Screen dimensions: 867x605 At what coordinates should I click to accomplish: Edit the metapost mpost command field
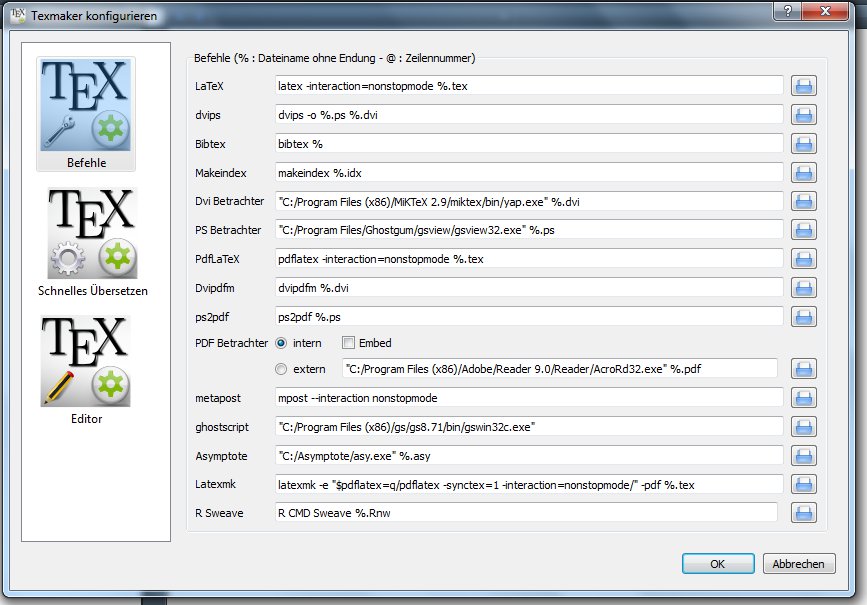529,398
